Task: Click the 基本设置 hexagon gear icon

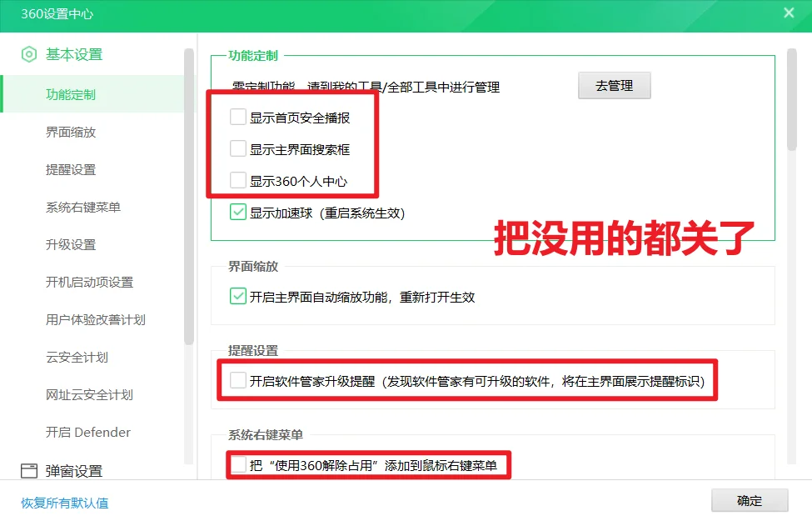Action: [x=29, y=54]
